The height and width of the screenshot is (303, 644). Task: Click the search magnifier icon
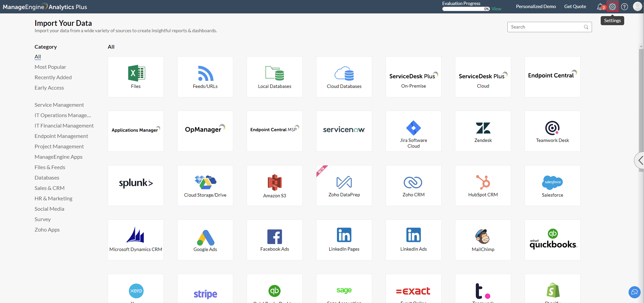[x=586, y=27]
